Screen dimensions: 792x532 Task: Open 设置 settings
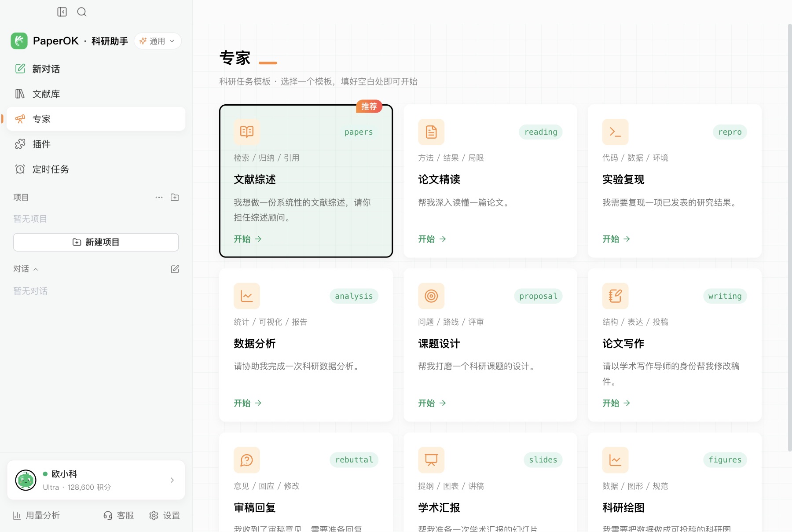165,515
